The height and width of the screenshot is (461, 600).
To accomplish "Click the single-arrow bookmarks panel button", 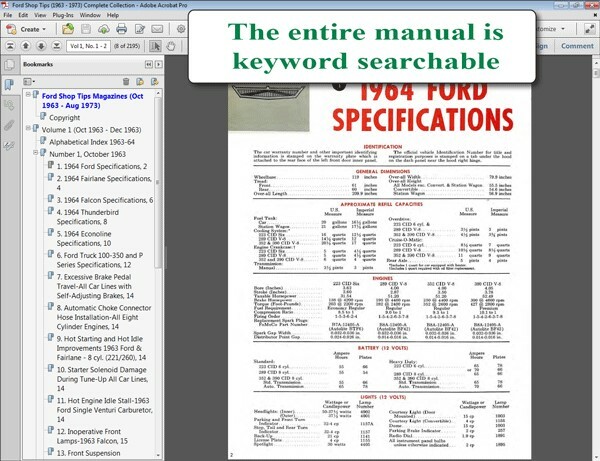I will [158, 65].
